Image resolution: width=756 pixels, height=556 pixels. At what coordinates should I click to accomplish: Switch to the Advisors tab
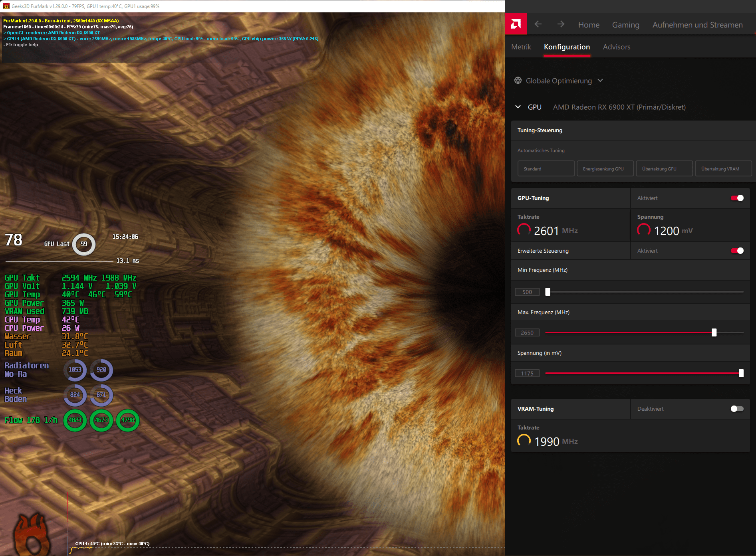pos(617,47)
